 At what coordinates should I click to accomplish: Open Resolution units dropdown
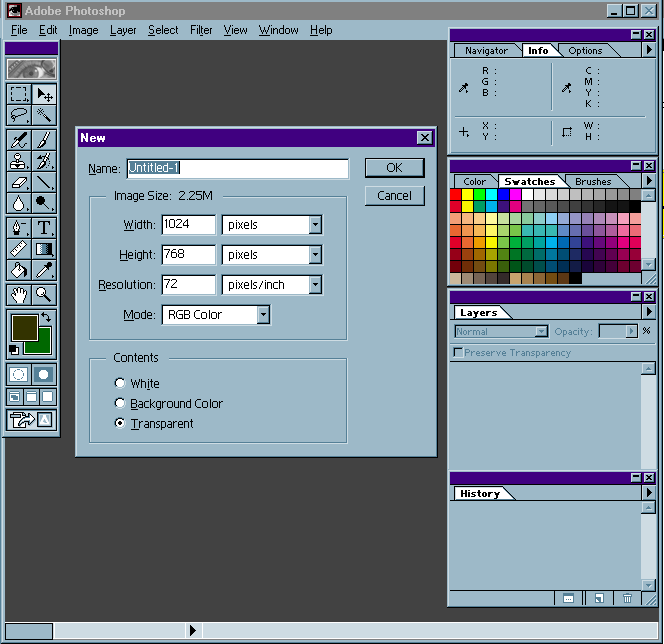315,285
